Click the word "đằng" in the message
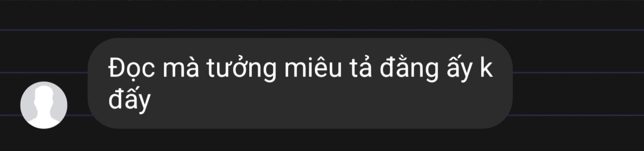Image resolution: width=644 pixels, height=151 pixels. [409, 69]
